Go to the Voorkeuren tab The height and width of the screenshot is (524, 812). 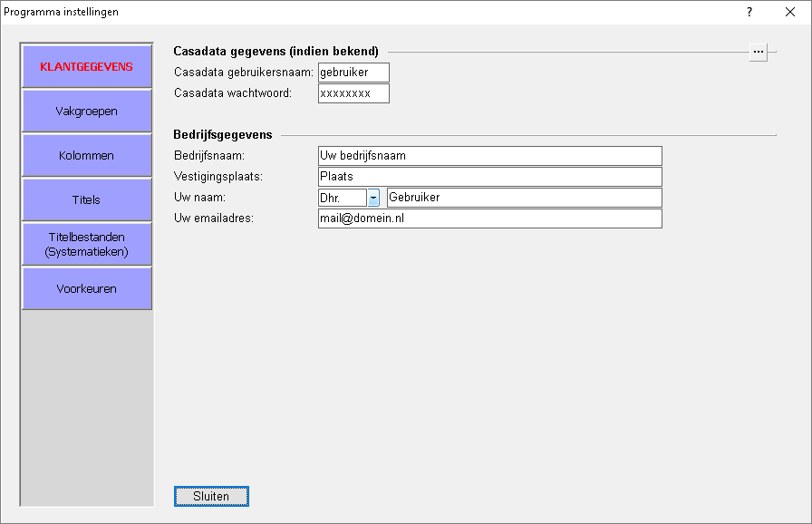coord(86,289)
